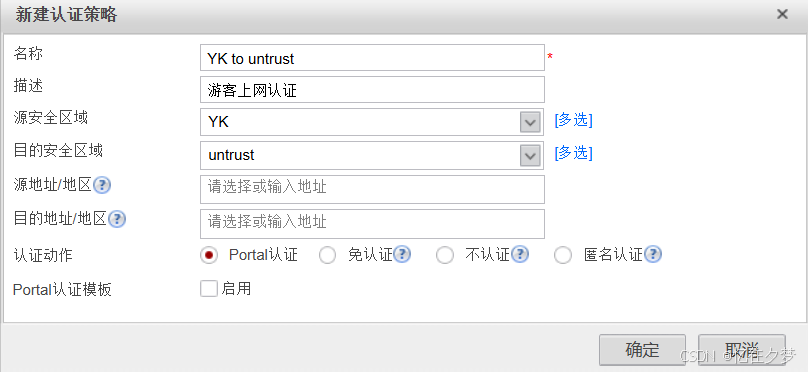Click the [多选] link for 目的安全区域
This screenshot has width=808, height=372.
pos(574,153)
